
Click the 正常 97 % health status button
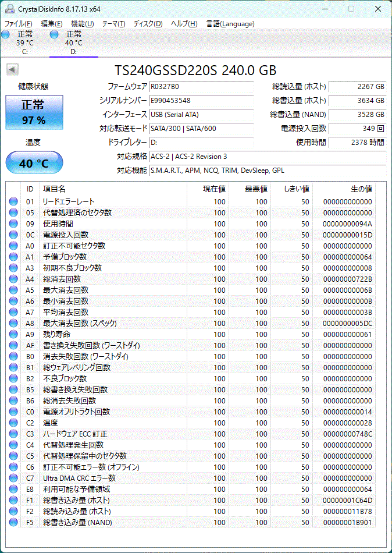click(x=34, y=112)
